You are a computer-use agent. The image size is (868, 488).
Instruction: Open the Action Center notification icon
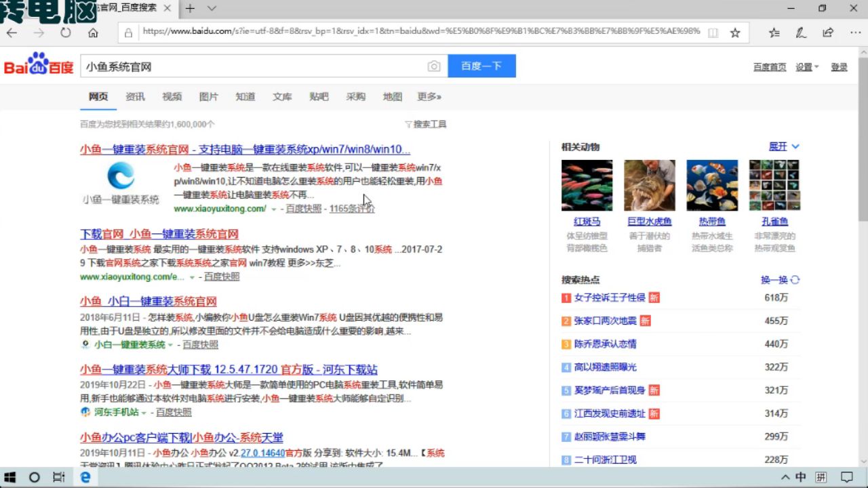point(847,477)
